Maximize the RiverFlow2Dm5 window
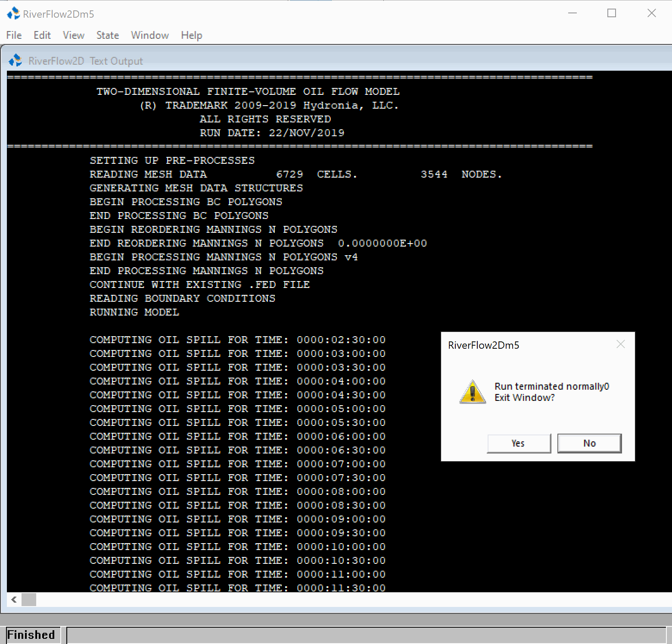Viewport: 672px width, 644px height. click(612, 13)
